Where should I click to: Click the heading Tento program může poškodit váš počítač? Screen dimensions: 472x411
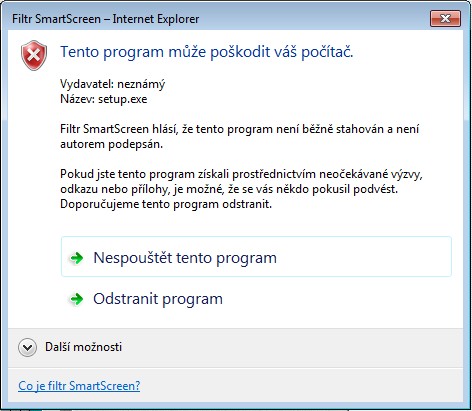[x=207, y=52]
